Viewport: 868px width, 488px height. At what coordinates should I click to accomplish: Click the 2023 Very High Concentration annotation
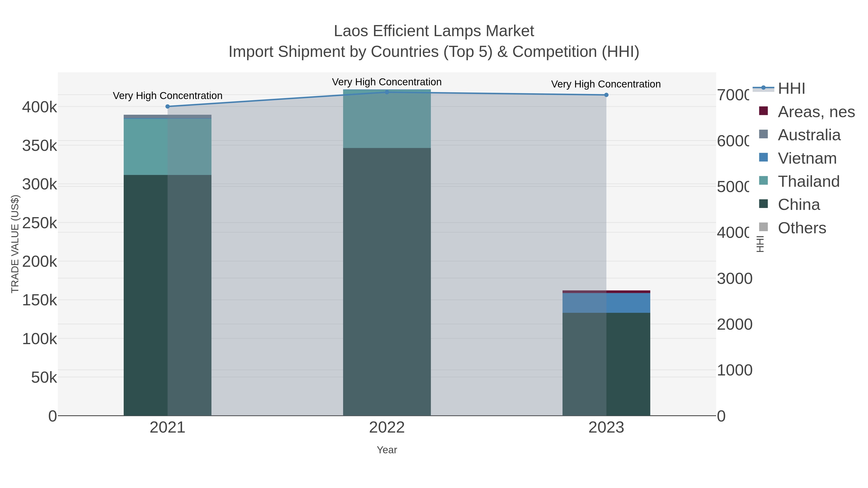(x=606, y=84)
